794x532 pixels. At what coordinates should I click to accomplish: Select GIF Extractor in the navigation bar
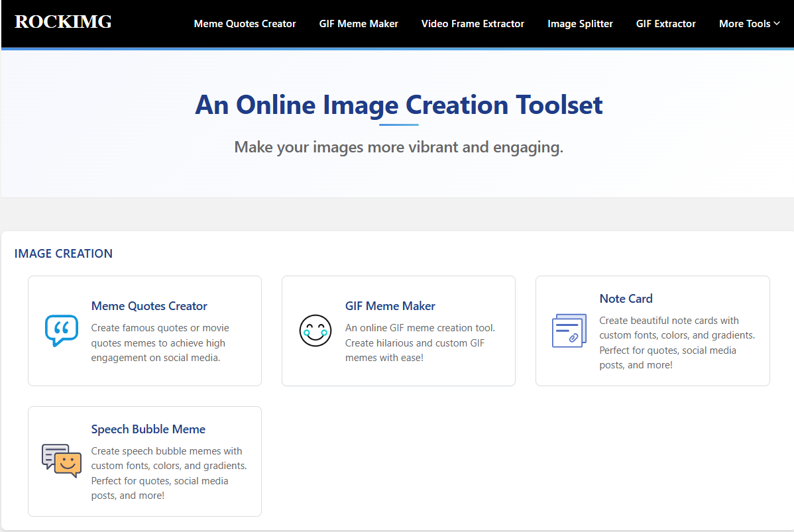pyautogui.click(x=665, y=23)
